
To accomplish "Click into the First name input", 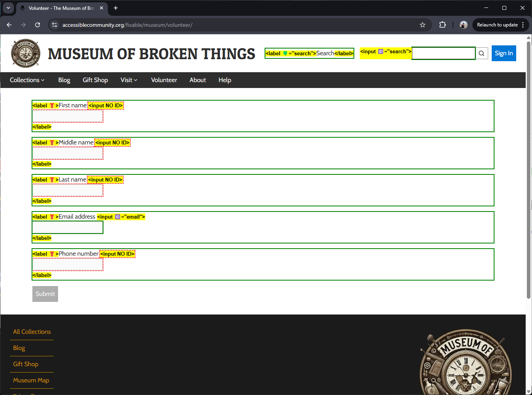I will click(x=68, y=116).
